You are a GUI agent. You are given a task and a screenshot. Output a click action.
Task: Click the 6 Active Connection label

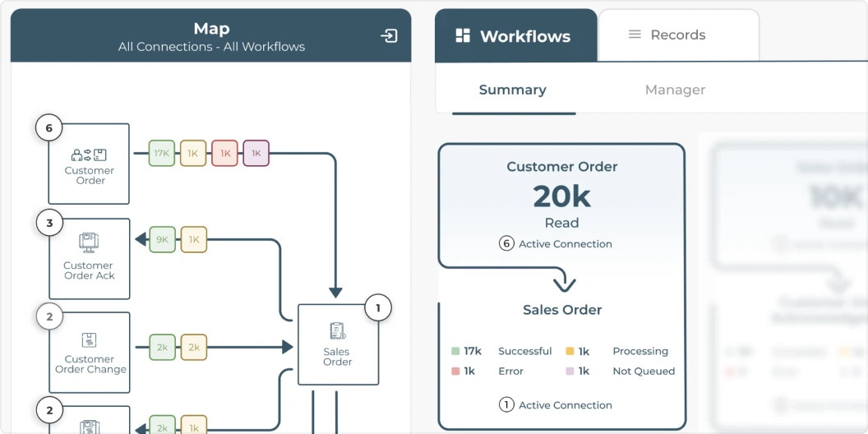[x=556, y=244]
